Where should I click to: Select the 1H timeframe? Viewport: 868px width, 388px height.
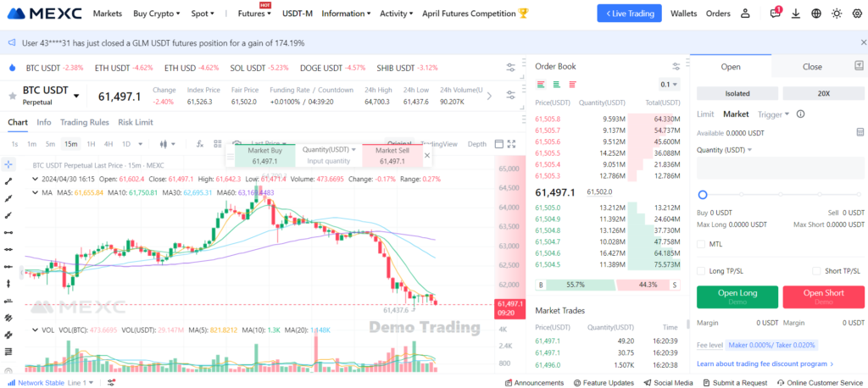click(x=92, y=144)
